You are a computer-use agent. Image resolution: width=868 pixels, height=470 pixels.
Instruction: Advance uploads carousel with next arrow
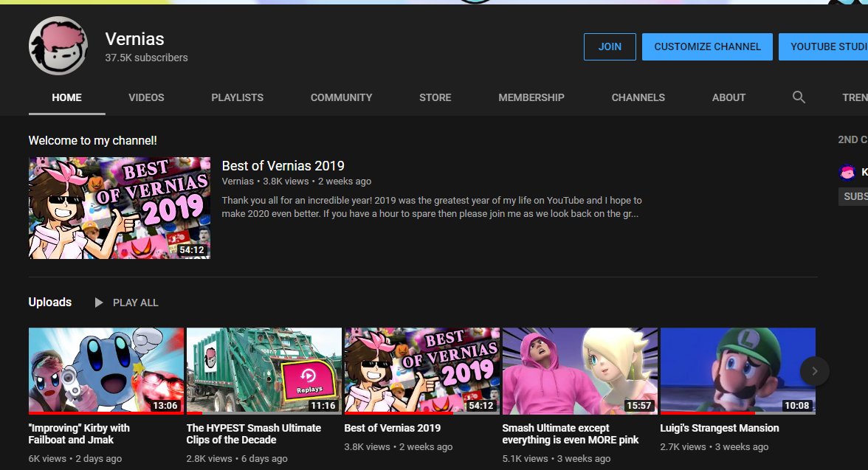814,371
